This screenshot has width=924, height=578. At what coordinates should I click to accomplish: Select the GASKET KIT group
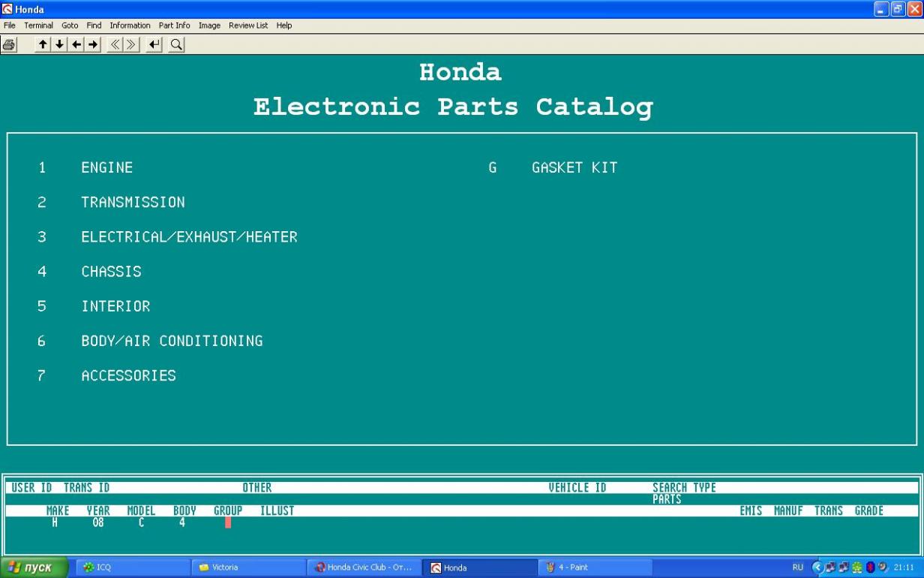574,168
